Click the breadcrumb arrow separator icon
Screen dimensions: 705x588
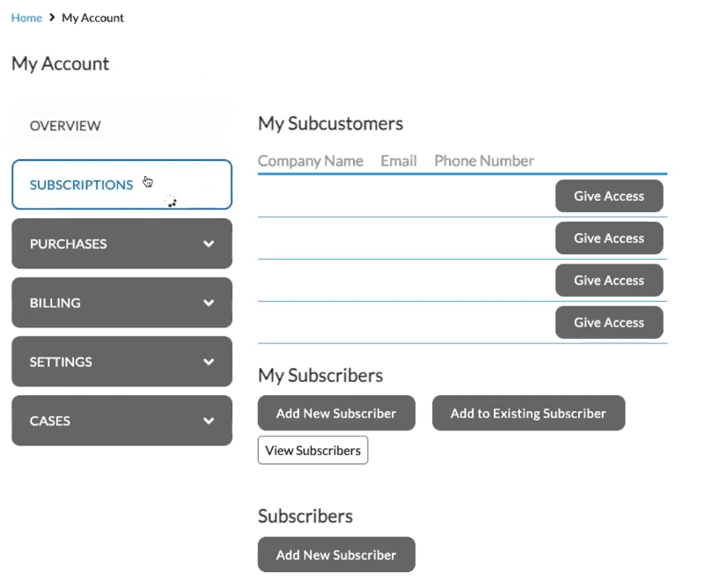tap(52, 18)
